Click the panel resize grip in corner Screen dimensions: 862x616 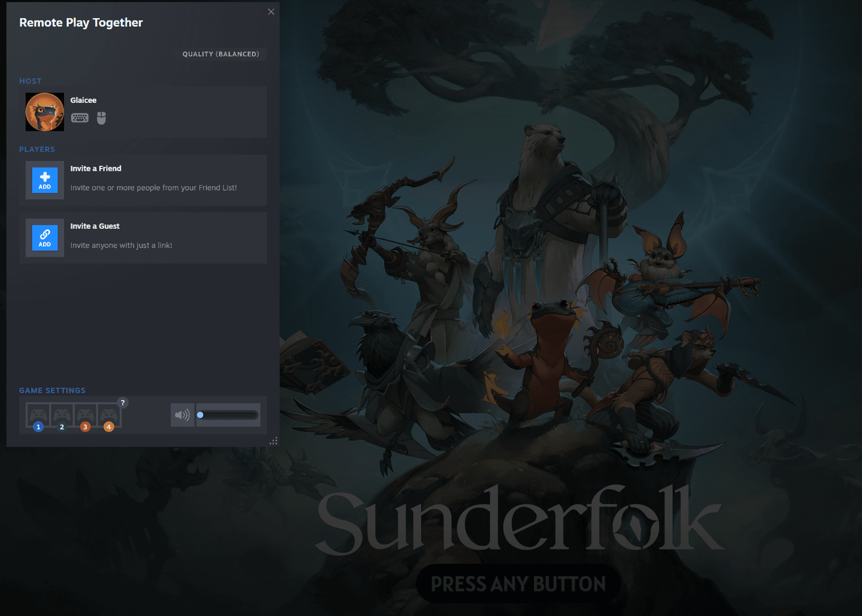pos(274,441)
